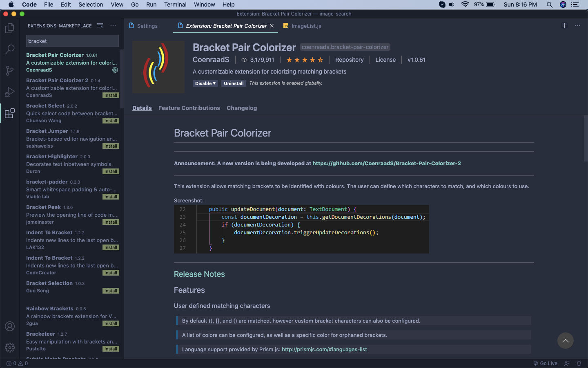Install the Bracket Peek extension

[111, 222]
